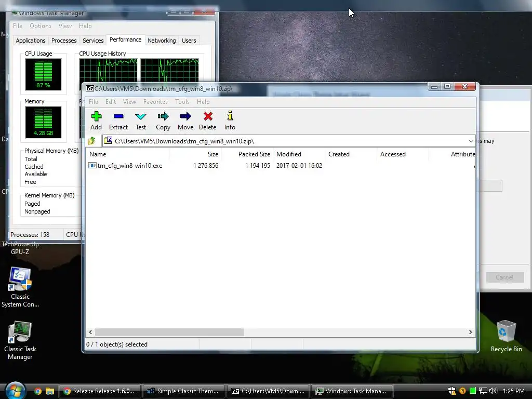This screenshot has width=532, height=399.
Task: Extract files using the Extract icon
Action: tap(118, 121)
